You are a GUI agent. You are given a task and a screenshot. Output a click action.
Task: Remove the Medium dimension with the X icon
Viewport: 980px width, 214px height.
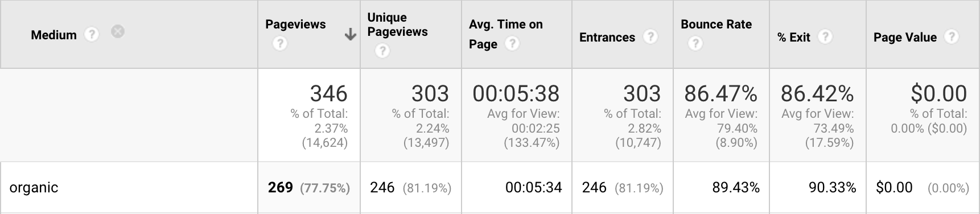point(118,31)
